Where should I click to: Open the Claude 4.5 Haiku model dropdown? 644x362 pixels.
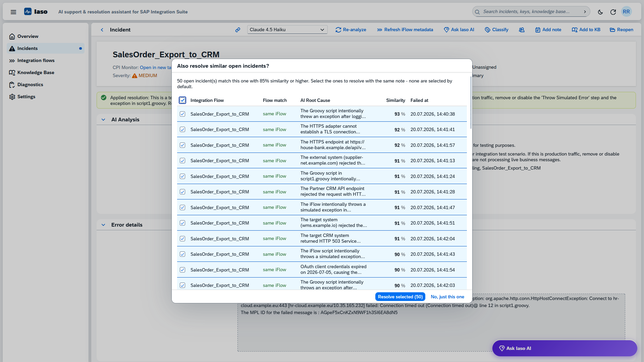(x=287, y=30)
